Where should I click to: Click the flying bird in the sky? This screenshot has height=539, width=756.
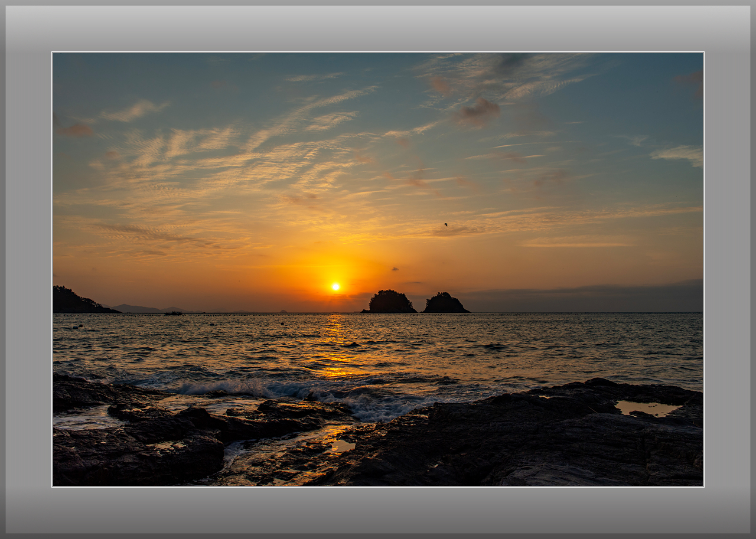[446, 224]
